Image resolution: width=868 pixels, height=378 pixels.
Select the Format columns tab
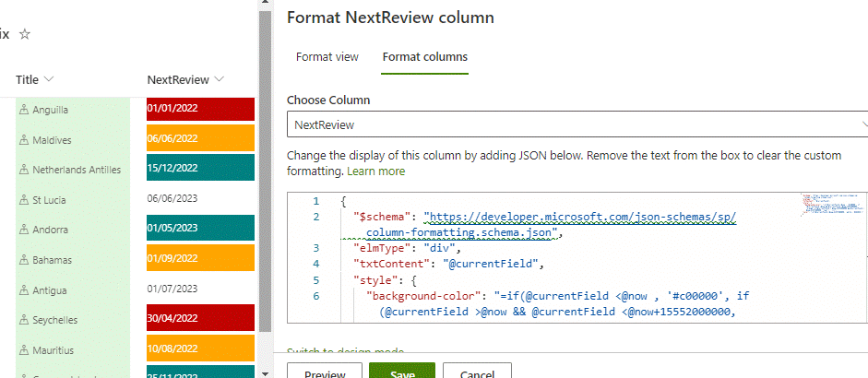424,57
